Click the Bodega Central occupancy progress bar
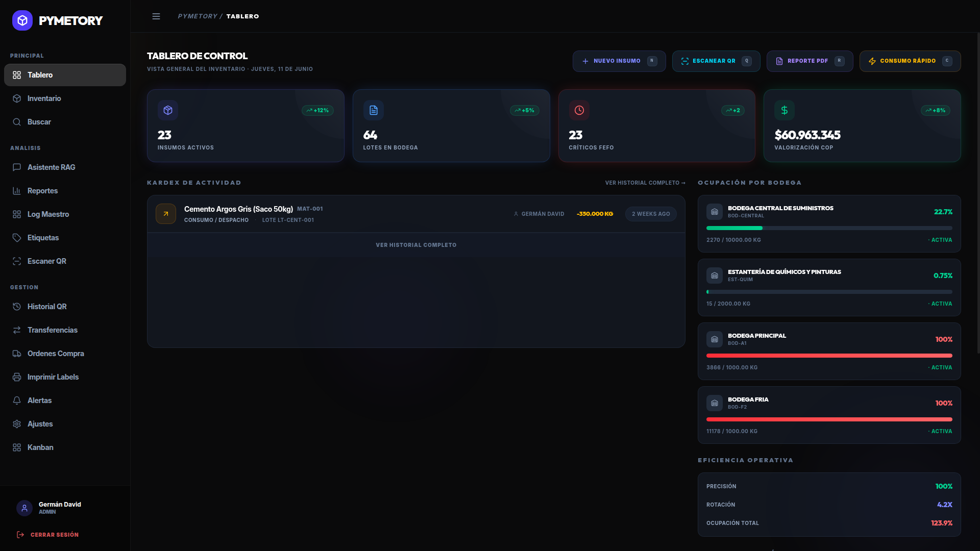This screenshot has height=551, width=980. [829, 228]
